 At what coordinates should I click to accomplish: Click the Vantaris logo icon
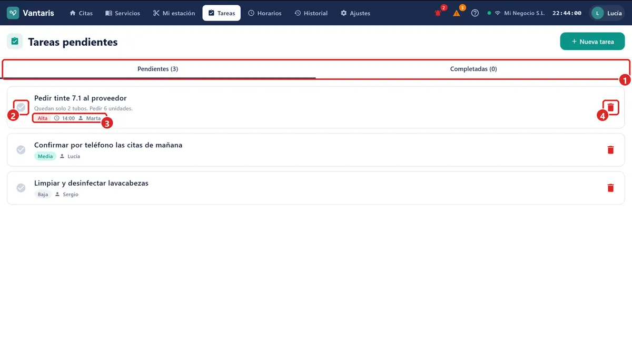[13, 13]
